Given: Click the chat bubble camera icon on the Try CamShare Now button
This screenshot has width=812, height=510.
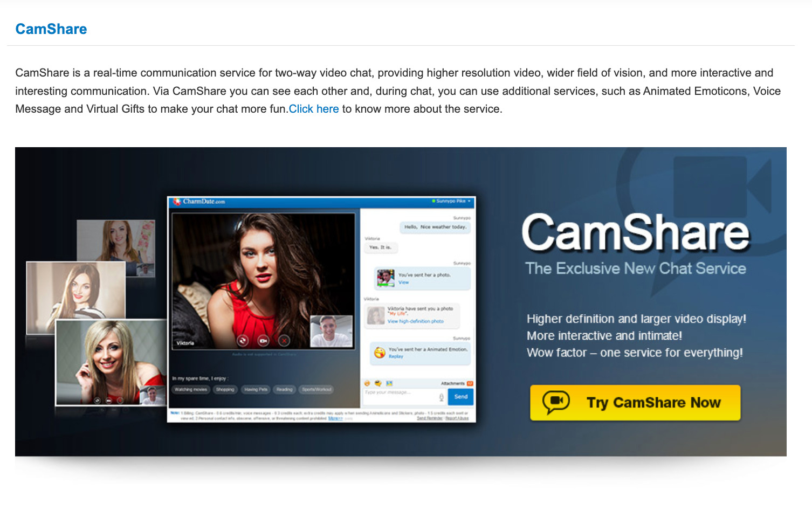Looking at the screenshot, I should 556,402.
